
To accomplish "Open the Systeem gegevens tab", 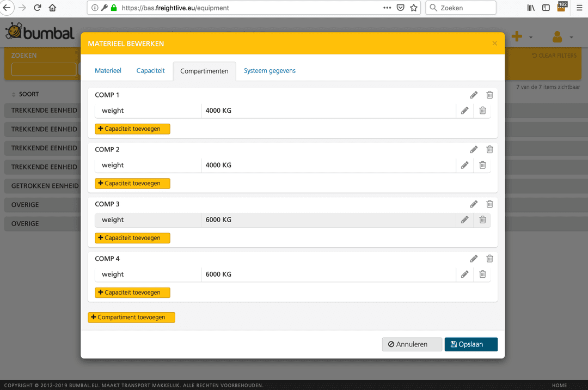I will coord(269,71).
